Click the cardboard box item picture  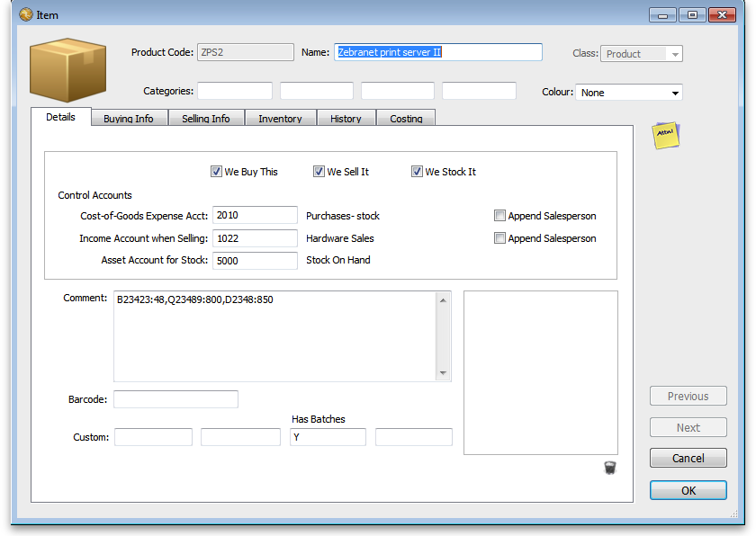click(68, 70)
